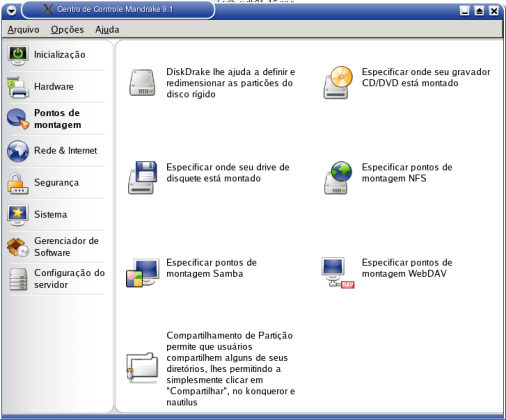Open the Arquivo menu
This screenshot has height=420, width=506.
click(23, 30)
